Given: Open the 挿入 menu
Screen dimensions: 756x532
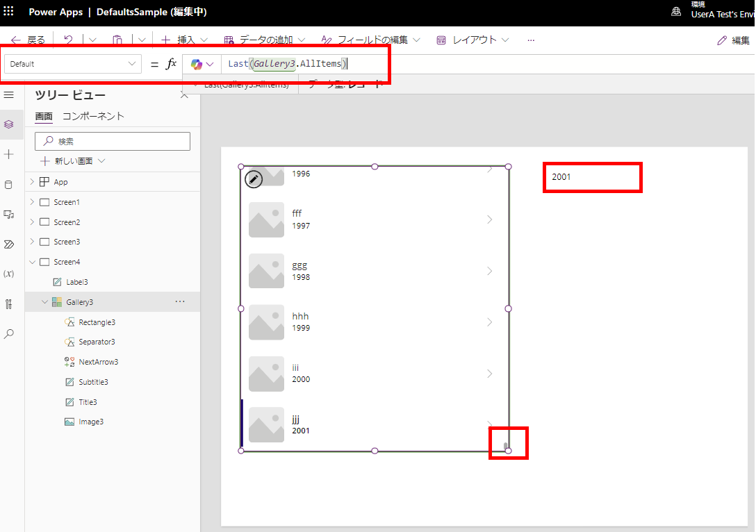Looking at the screenshot, I should (x=184, y=40).
